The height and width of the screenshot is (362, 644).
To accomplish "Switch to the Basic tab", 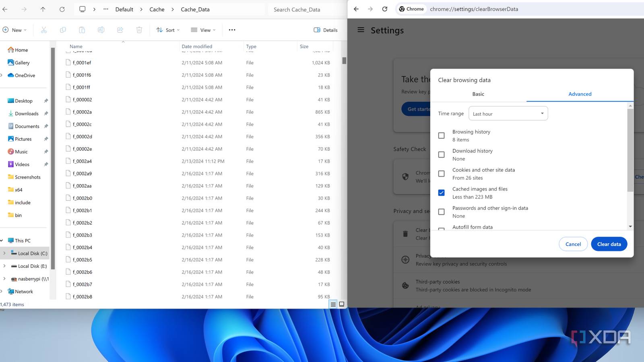I will (478, 94).
